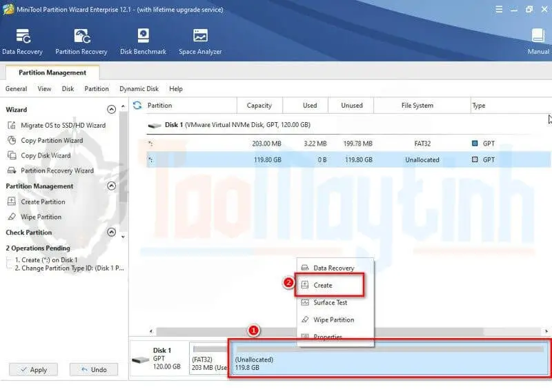
Task: Open the Data Recovery tool
Action: click(x=22, y=41)
